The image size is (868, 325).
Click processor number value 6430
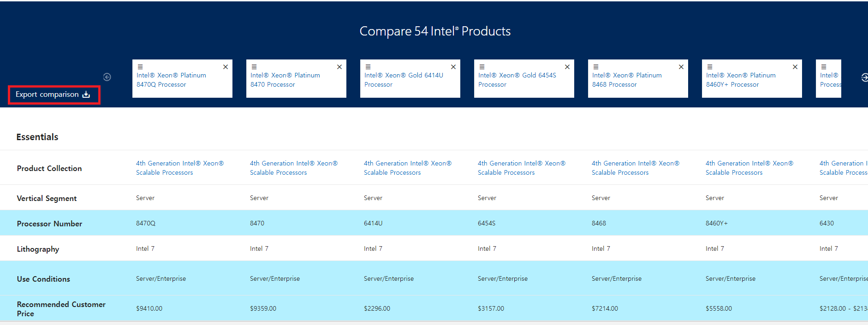coord(826,223)
